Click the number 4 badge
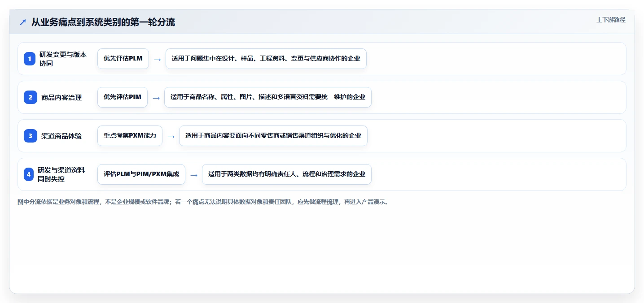The image size is (644, 303). (29, 174)
